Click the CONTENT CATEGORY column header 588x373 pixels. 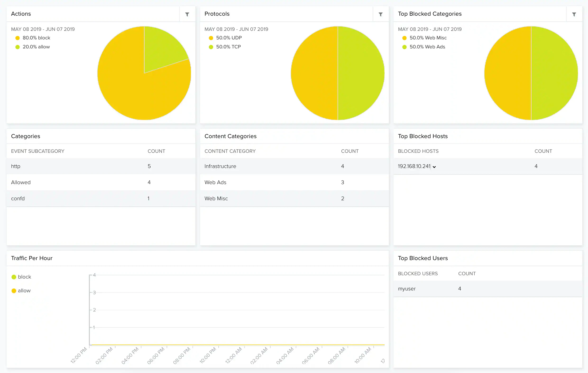pos(230,151)
